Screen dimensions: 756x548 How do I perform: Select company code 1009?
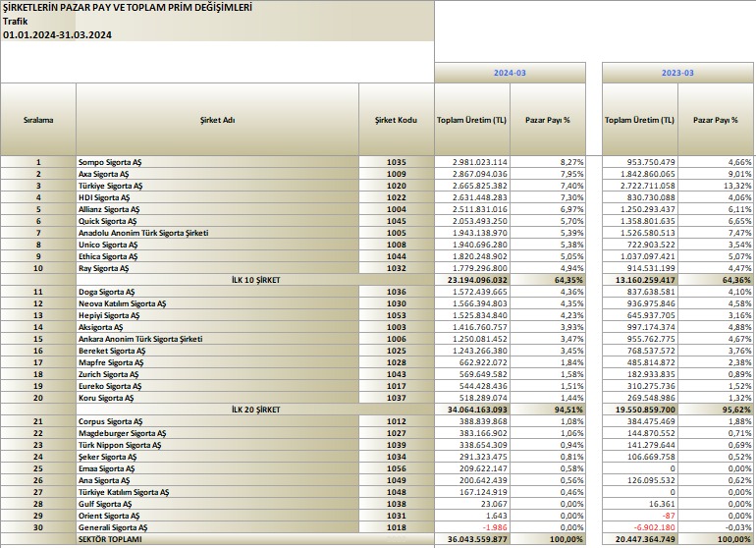point(397,174)
